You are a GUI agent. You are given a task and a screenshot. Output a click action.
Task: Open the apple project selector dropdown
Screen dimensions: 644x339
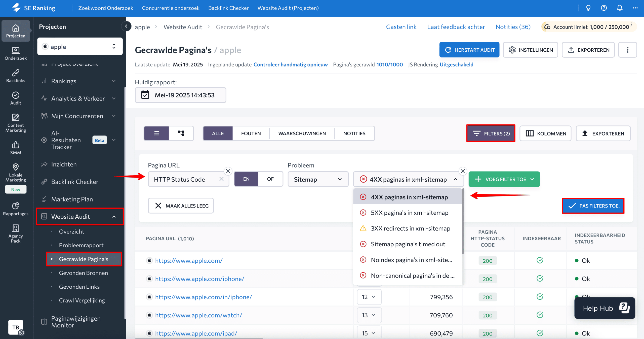click(x=80, y=47)
